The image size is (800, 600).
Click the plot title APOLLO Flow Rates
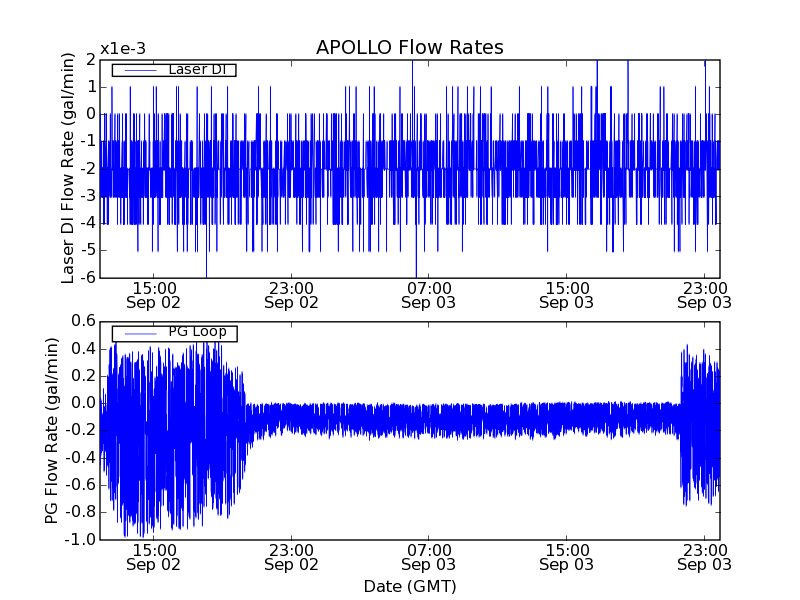pos(410,47)
